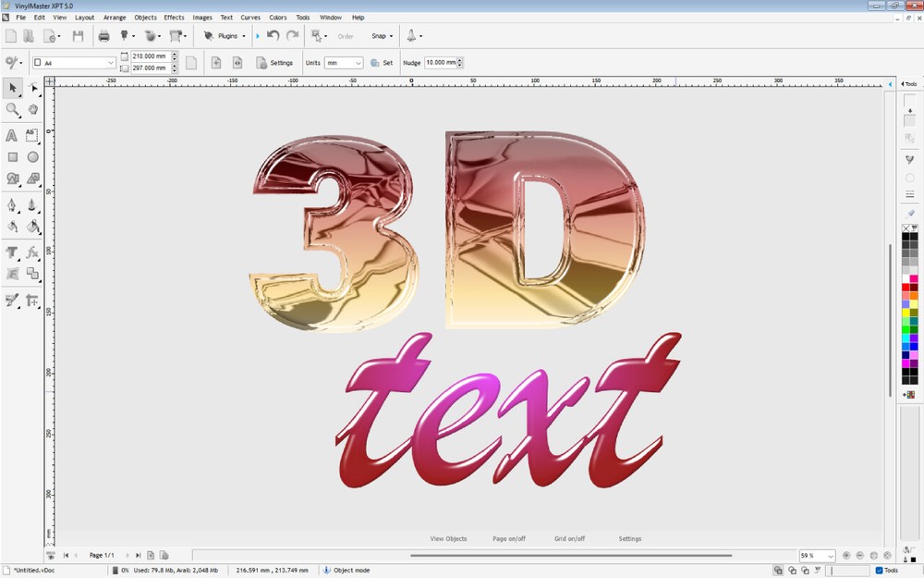Select the Rectangle tool
Screen dimensions: 924x578
[x=12, y=157]
